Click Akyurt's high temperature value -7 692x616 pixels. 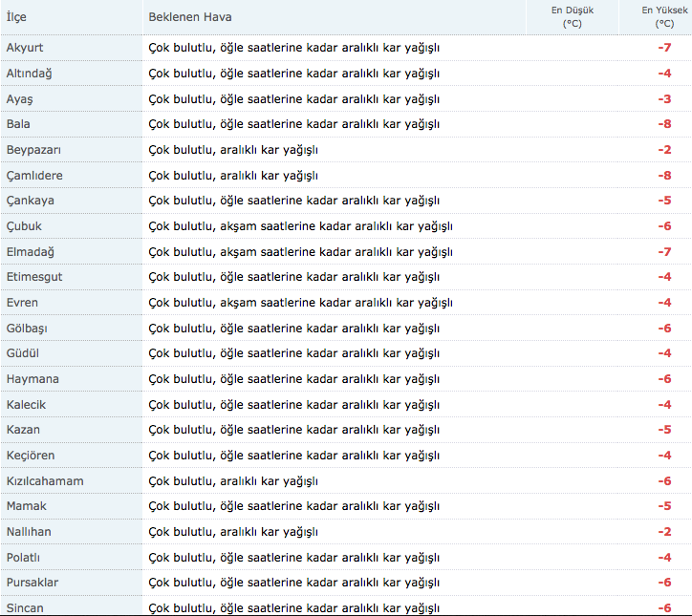(x=664, y=48)
